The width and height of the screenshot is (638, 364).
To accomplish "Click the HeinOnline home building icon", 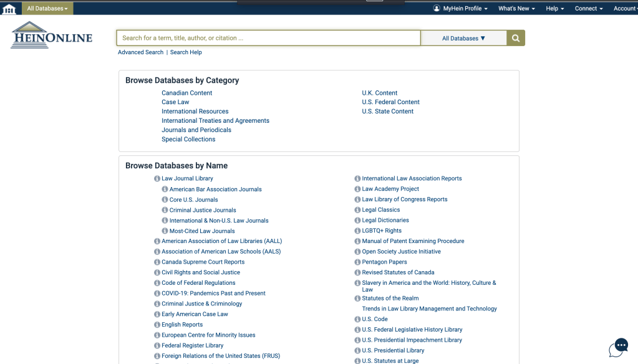I will [x=9, y=9].
